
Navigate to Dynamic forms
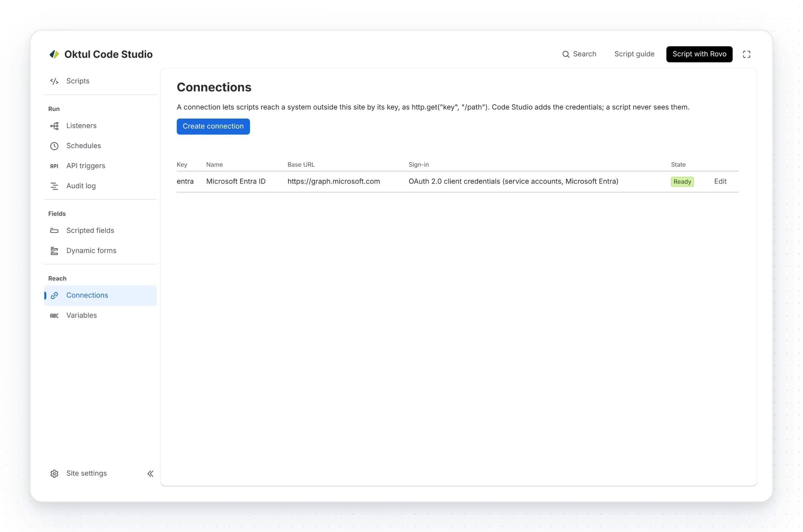click(x=100, y=251)
